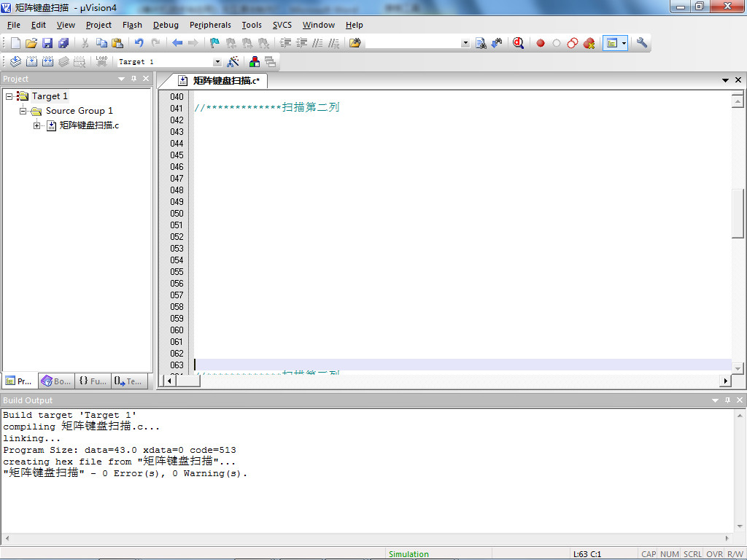Screen dimensions: 747x560
Task: Toggle auto-hide pin on Project panel
Action: coord(134,79)
